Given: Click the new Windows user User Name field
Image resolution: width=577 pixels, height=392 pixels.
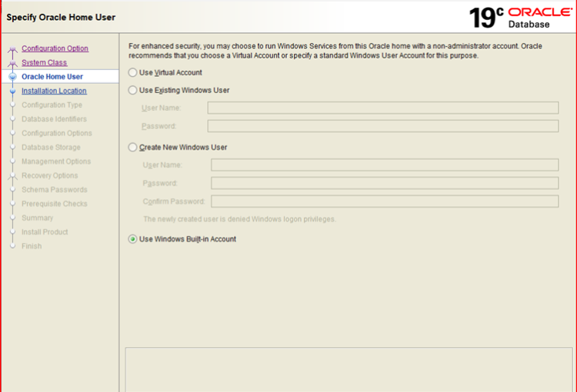Looking at the screenshot, I should [384, 165].
